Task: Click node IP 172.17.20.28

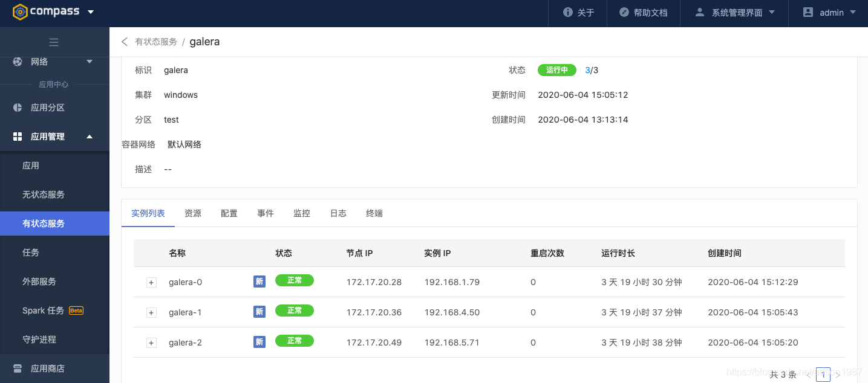Action: (x=374, y=282)
